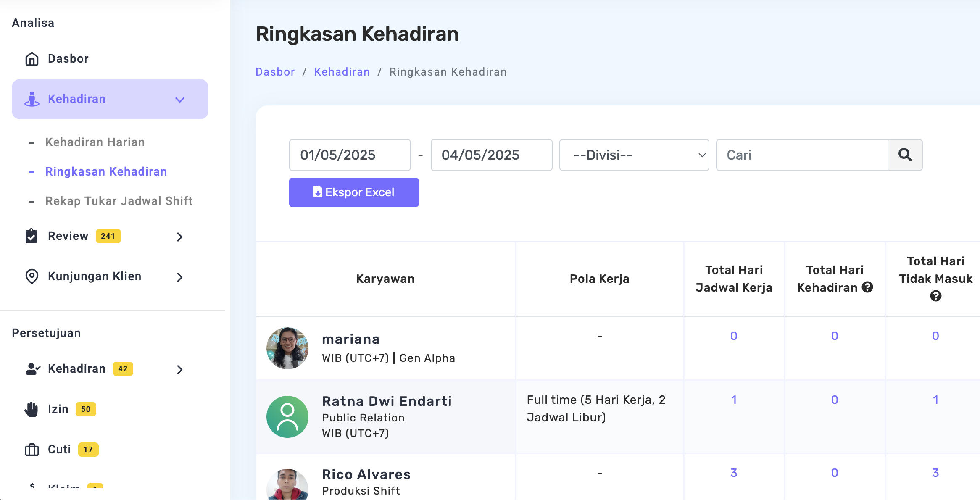Open the Izin approval item

pos(58,409)
